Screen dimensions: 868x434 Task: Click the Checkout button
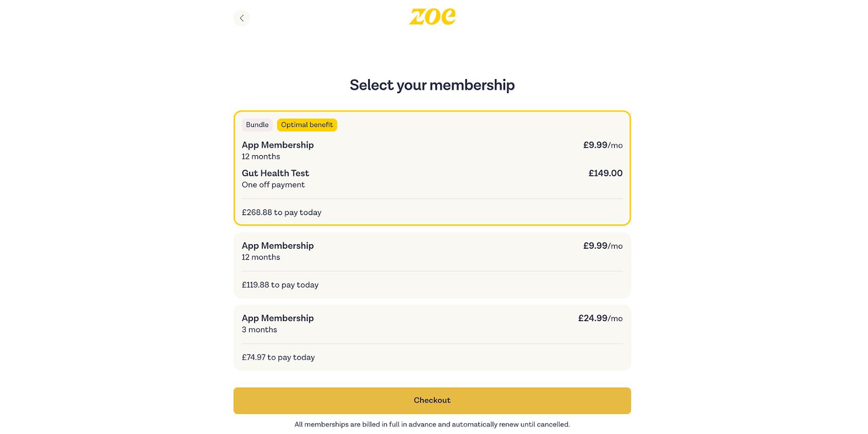432,400
